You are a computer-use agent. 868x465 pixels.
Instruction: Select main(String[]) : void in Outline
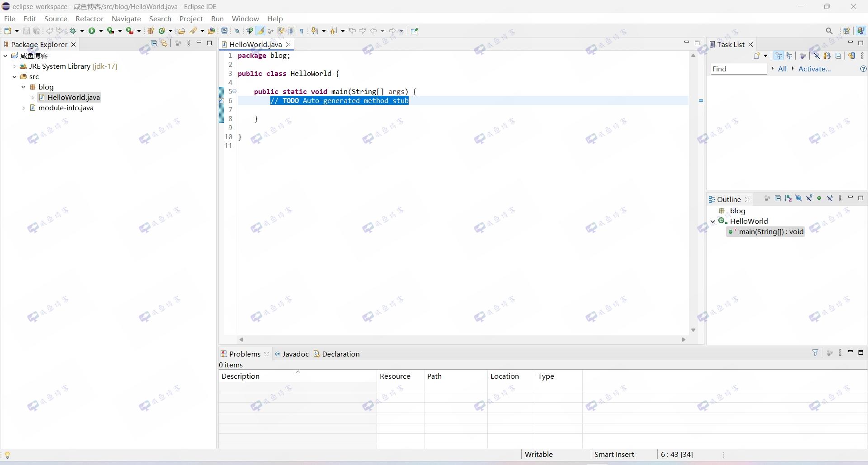765,231
